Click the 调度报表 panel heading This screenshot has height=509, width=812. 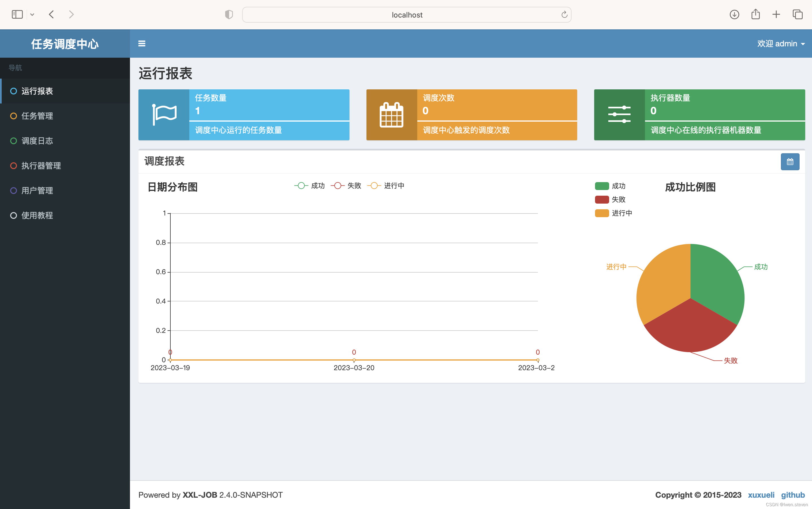point(164,161)
